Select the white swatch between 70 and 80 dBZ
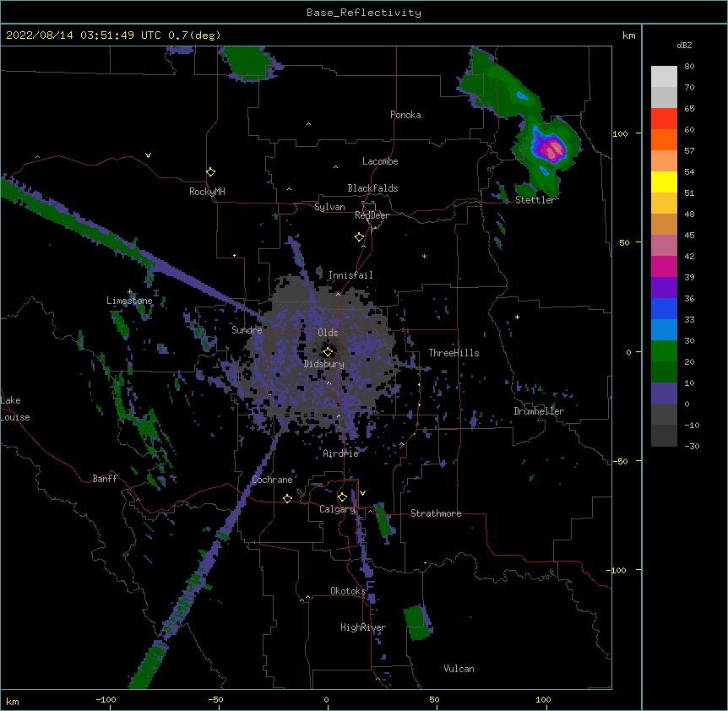The height and width of the screenshot is (711, 728). pyautogui.click(x=664, y=76)
